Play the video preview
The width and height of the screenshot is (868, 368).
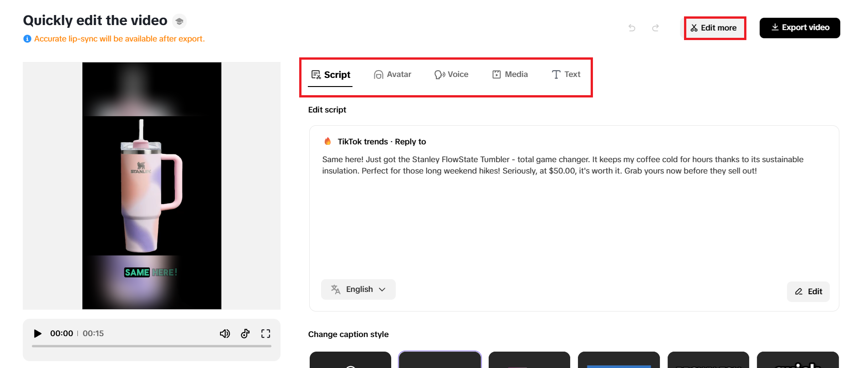pyautogui.click(x=38, y=333)
